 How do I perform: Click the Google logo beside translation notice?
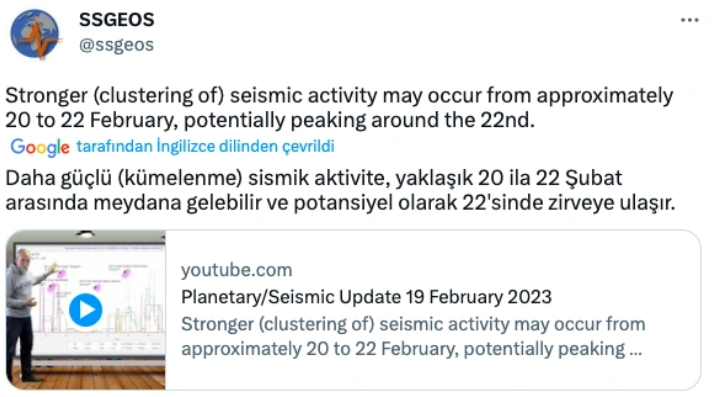[40, 147]
